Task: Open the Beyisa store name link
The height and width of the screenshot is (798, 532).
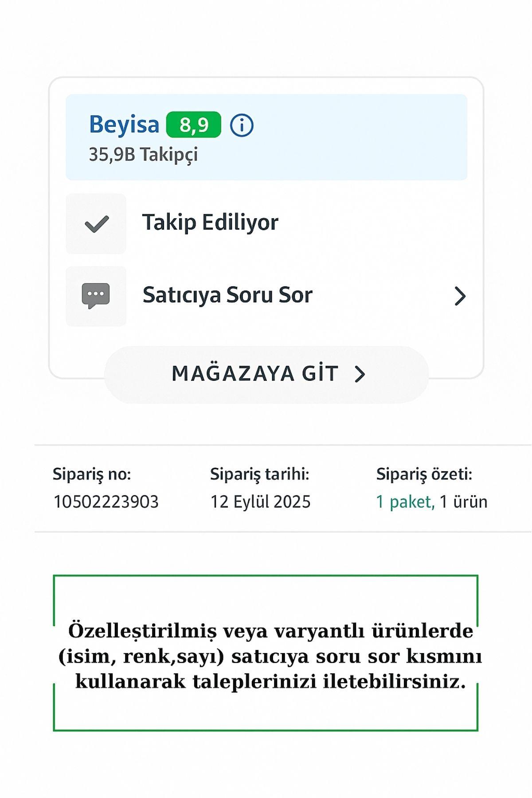Action: [124, 125]
